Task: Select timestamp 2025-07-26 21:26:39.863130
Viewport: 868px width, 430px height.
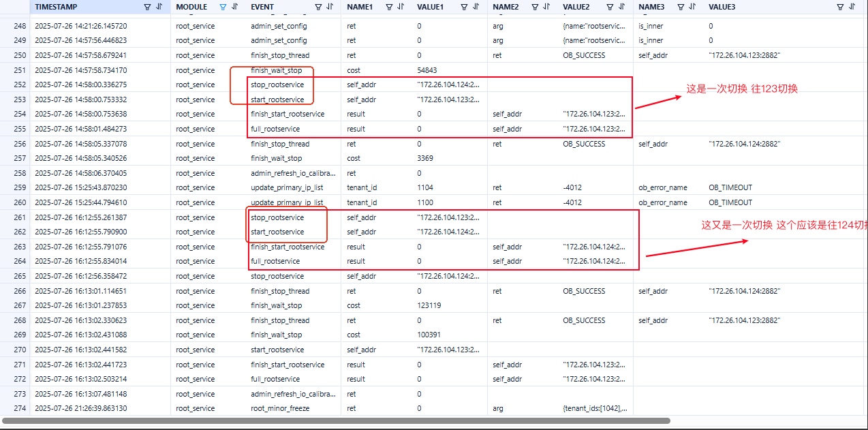Action: point(80,408)
